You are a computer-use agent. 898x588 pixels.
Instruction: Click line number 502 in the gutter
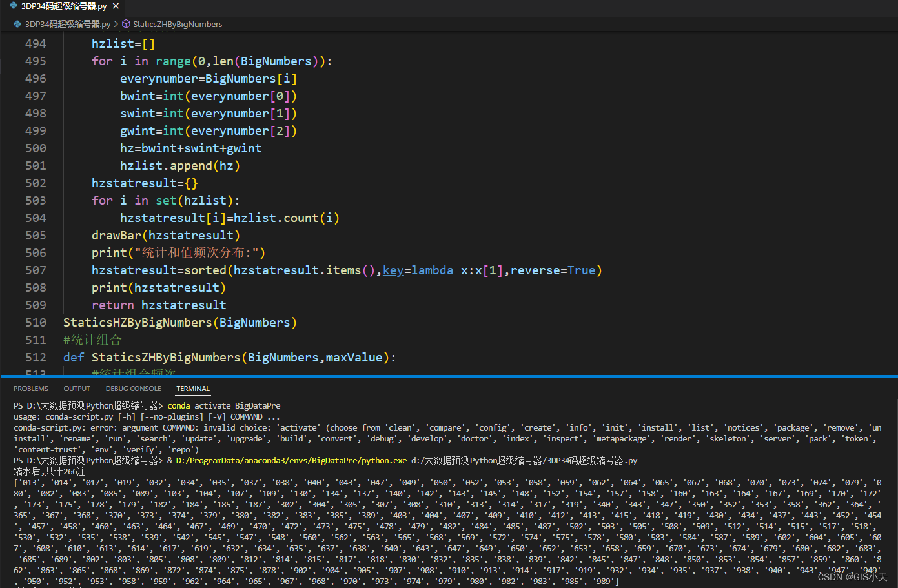[x=36, y=183]
